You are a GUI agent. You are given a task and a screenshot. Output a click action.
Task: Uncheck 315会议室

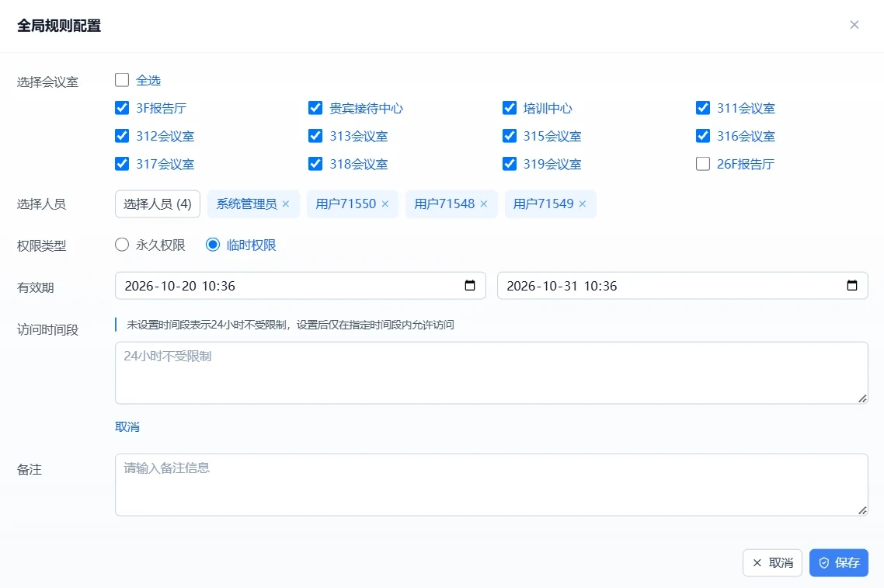[x=509, y=136]
